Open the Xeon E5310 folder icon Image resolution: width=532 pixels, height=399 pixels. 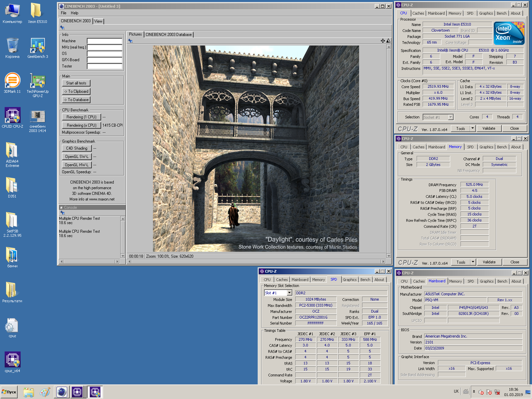38,14
